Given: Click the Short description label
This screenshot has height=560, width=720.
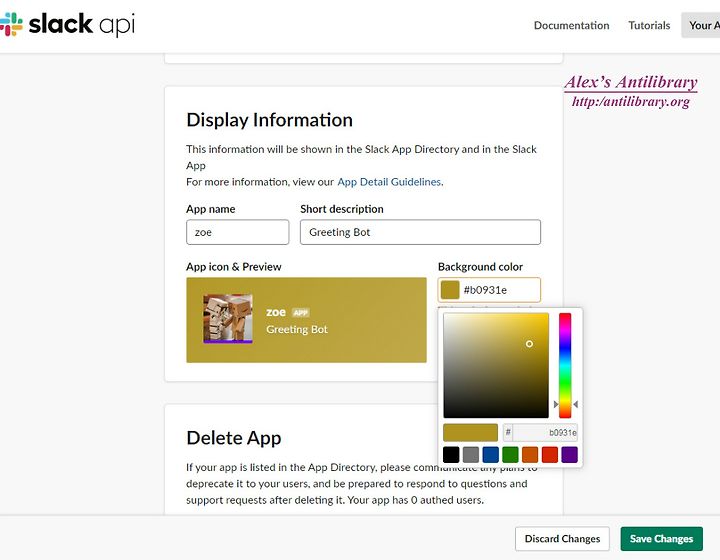Looking at the screenshot, I should [x=342, y=209].
